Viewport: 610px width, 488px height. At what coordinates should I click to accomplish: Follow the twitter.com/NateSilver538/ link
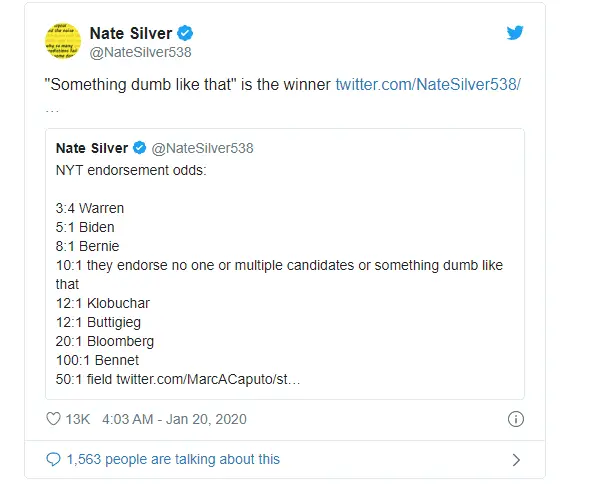point(427,85)
